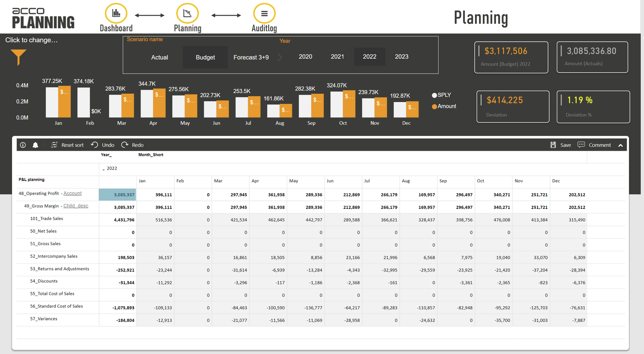The width and height of the screenshot is (644, 354).
Task: Toggle SPLY legend marker
Action: [x=434, y=95]
